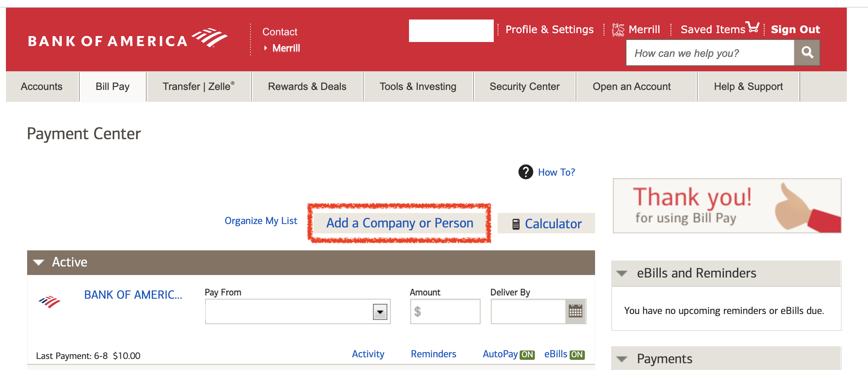Collapse the eBills and Reminders panel
The image size is (868, 370).
[622, 273]
